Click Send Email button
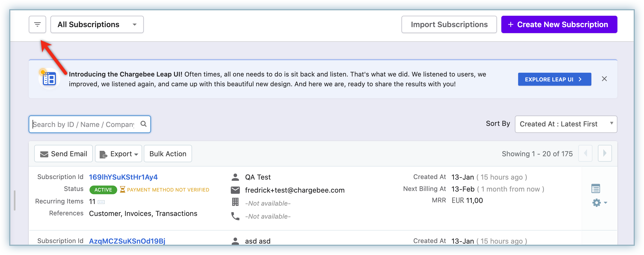This screenshot has height=255, width=644. coord(63,154)
